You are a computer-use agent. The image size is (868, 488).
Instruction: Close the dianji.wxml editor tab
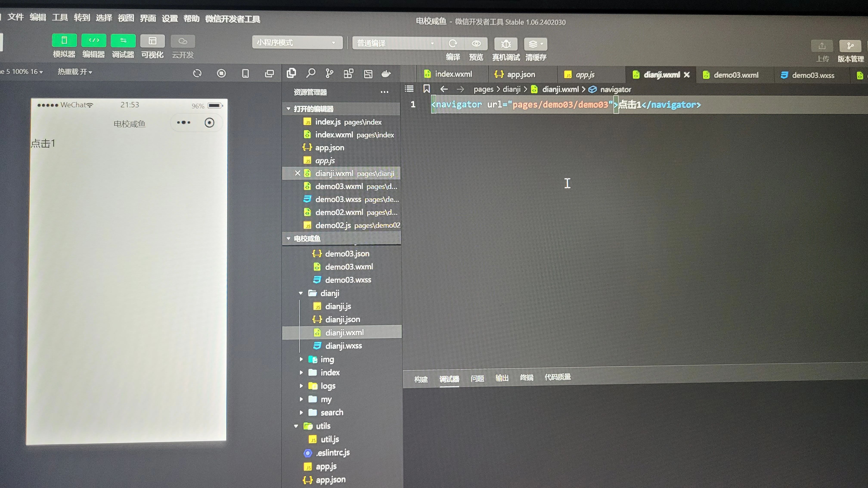[x=687, y=75]
